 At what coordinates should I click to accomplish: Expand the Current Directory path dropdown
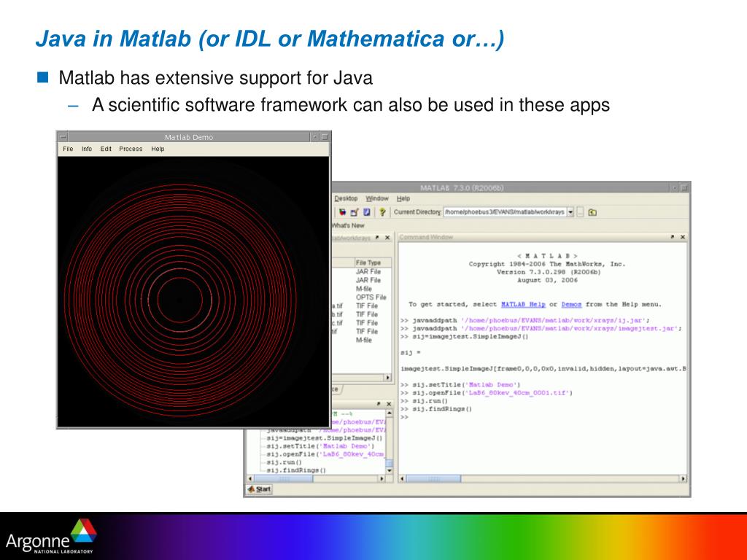point(570,212)
